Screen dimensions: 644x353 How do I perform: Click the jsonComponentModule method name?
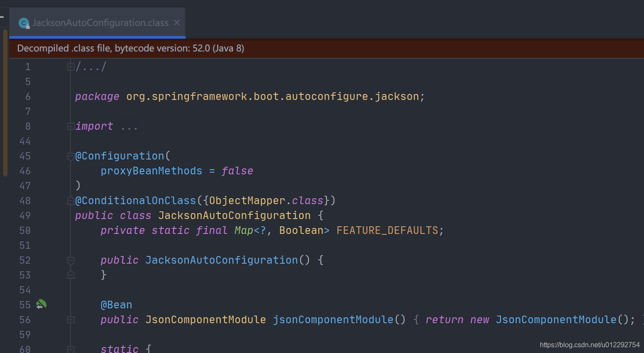(333, 320)
